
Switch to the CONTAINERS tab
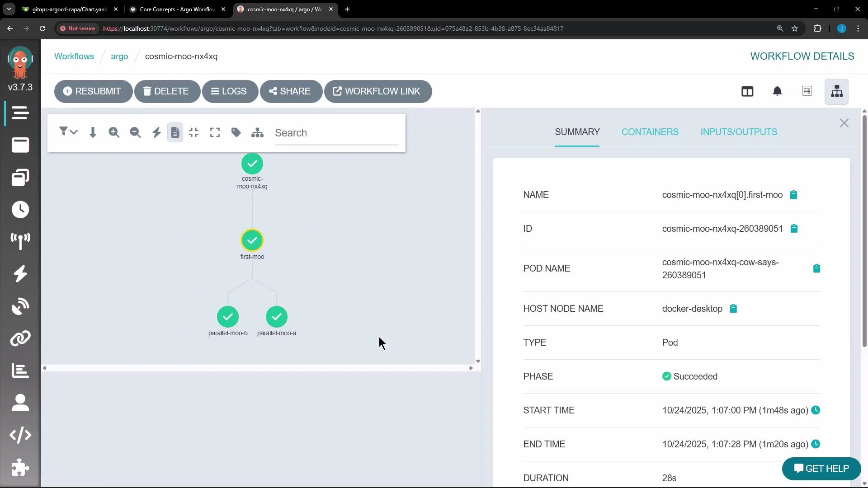pyautogui.click(x=650, y=132)
